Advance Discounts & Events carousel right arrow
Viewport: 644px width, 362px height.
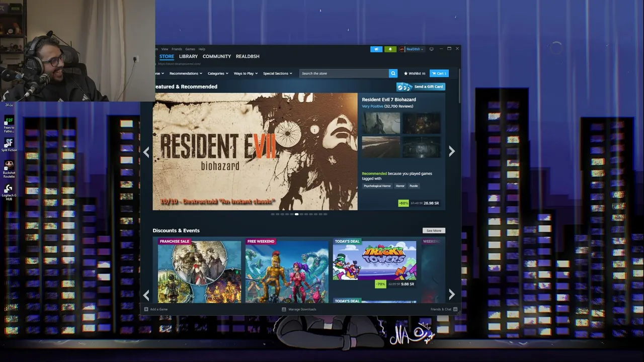pyautogui.click(x=451, y=295)
